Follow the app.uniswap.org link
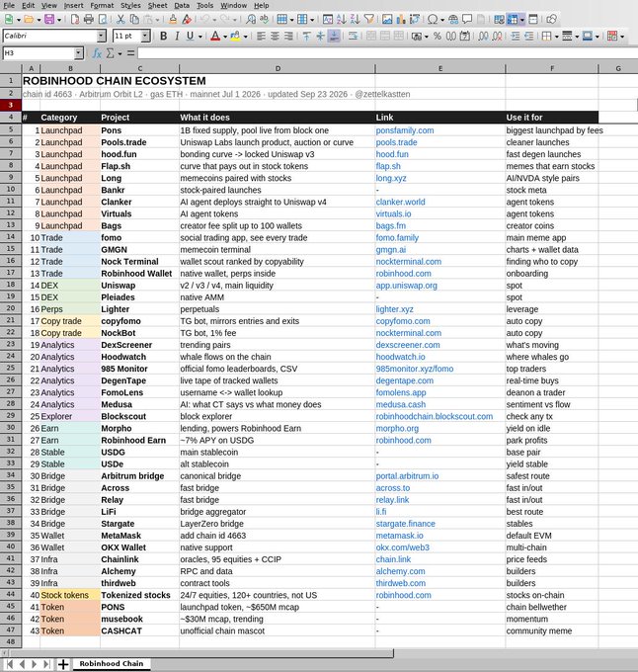638x672 pixels. tap(406, 286)
